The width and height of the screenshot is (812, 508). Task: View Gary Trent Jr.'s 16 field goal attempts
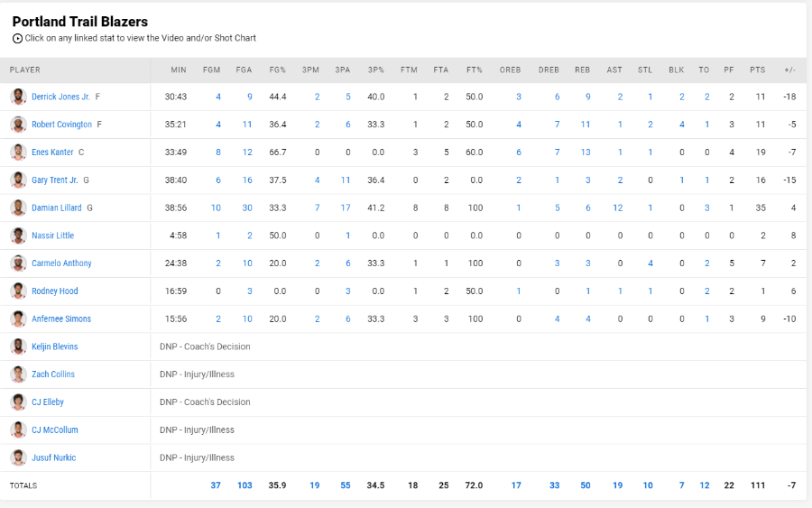(247, 180)
